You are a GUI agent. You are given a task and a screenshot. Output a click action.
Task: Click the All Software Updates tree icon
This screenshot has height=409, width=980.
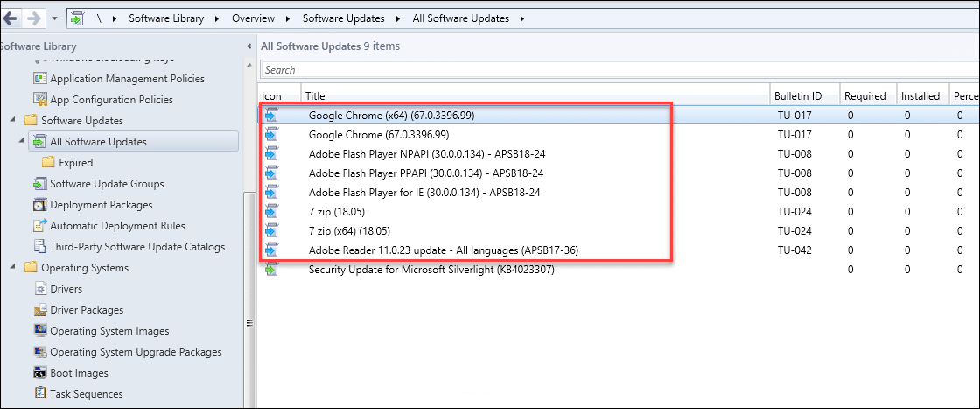[40, 142]
